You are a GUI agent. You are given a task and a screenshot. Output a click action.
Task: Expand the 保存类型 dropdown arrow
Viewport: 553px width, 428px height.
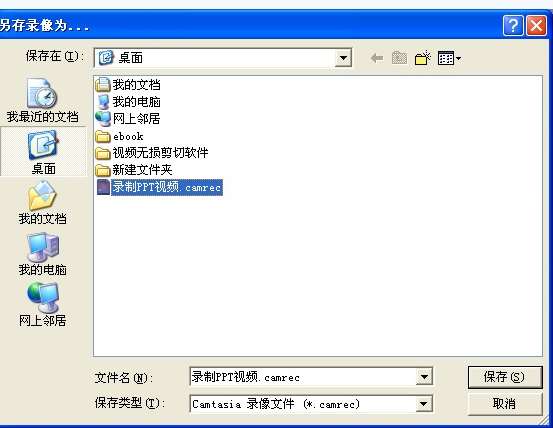[x=424, y=404]
